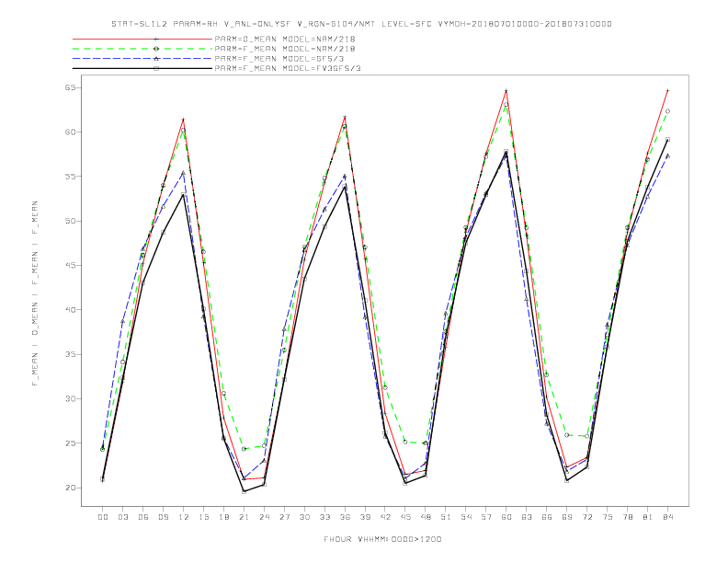Viewport: 728px width, 563px height.
Task: Click x-axis forecast hour label 54
Action: pyautogui.click(x=466, y=517)
